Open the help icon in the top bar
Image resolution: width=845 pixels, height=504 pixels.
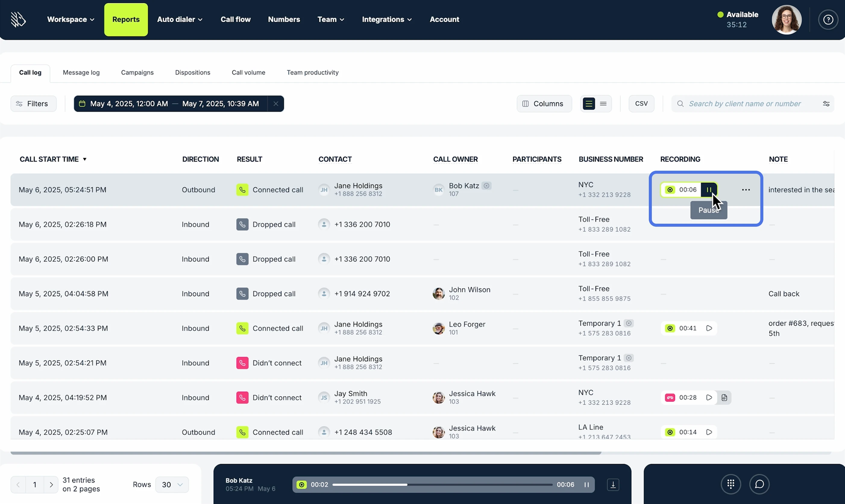[x=828, y=19]
